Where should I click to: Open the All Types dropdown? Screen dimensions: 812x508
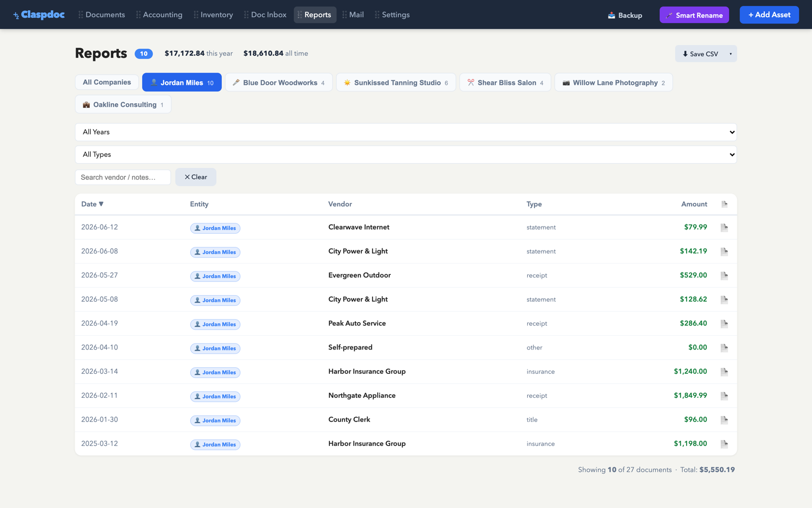pyautogui.click(x=406, y=154)
